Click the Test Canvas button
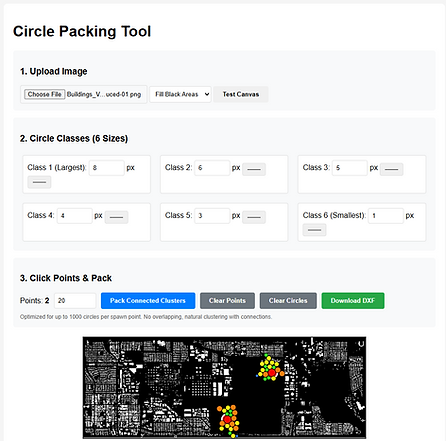The height and width of the screenshot is (441, 446). pyautogui.click(x=241, y=94)
